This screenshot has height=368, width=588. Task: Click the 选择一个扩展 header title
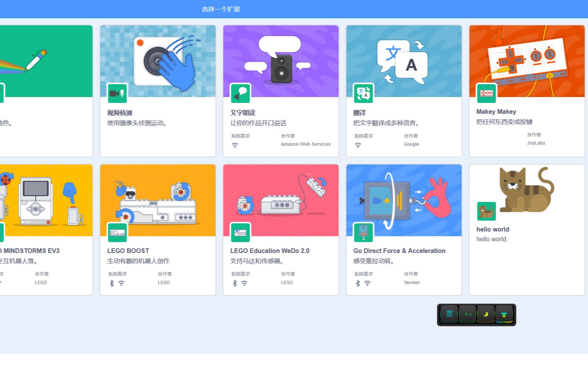tap(221, 9)
